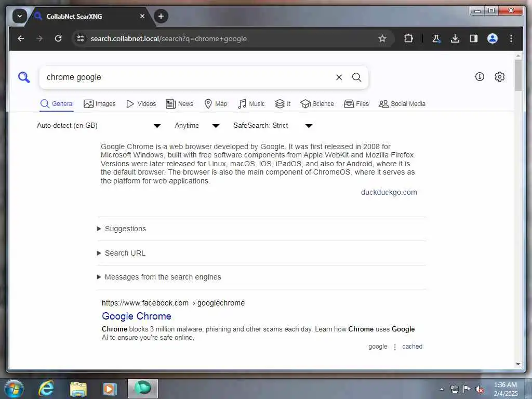This screenshot has width=532, height=399.
Task: Open the profile avatar menu
Action: point(493,38)
